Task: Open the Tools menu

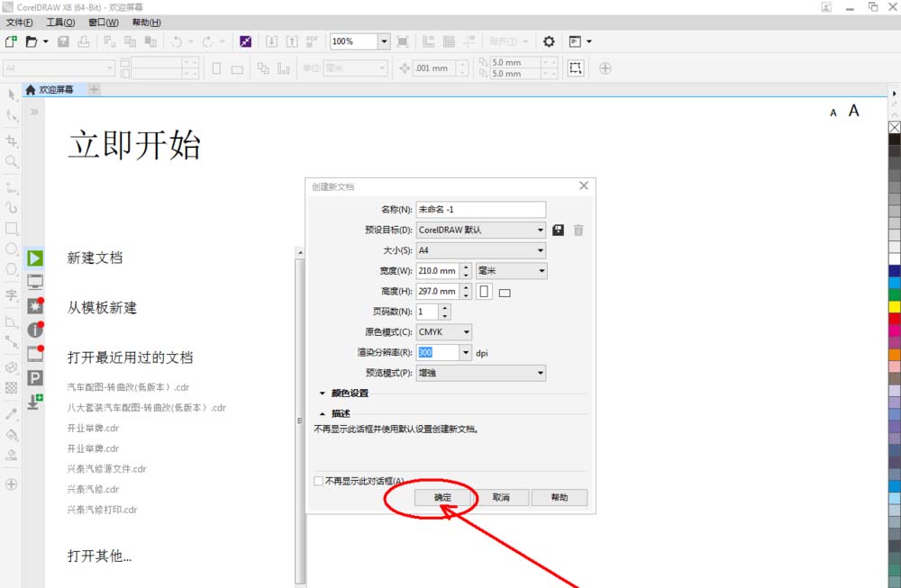Action: [x=60, y=23]
